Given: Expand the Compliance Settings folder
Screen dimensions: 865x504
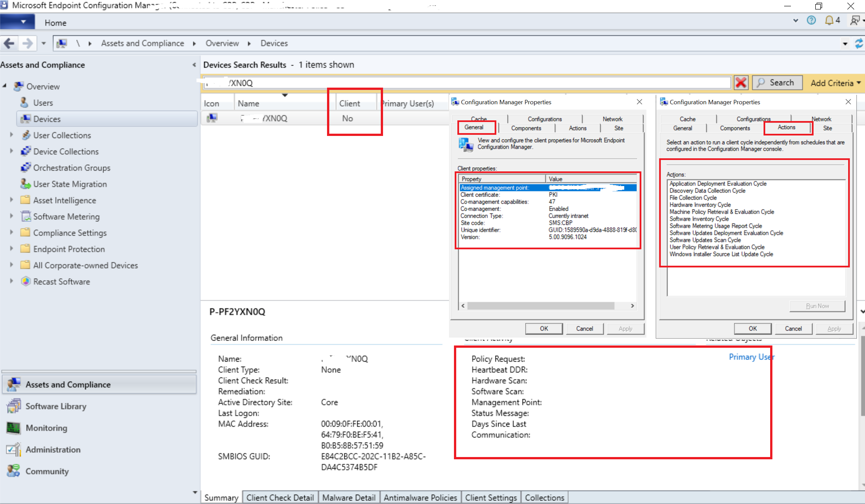Looking at the screenshot, I should click(x=12, y=233).
